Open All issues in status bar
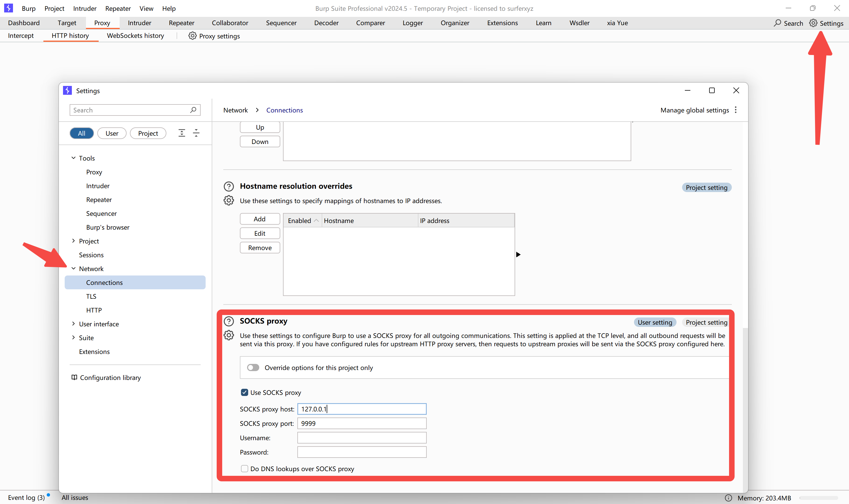Image resolution: width=849 pixels, height=504 pixels. pyautogui.click(x=75, y=498)
